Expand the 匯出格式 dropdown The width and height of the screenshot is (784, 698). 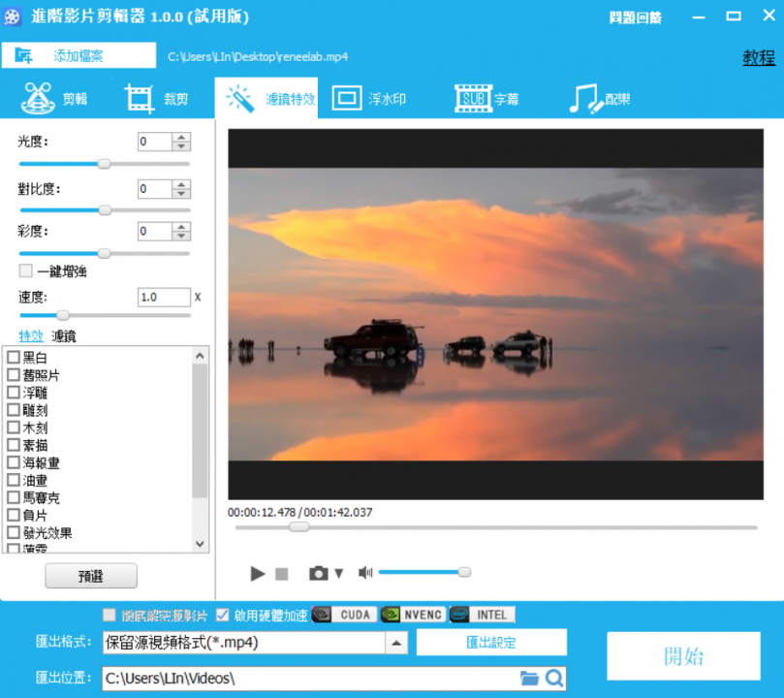point(396,643)
